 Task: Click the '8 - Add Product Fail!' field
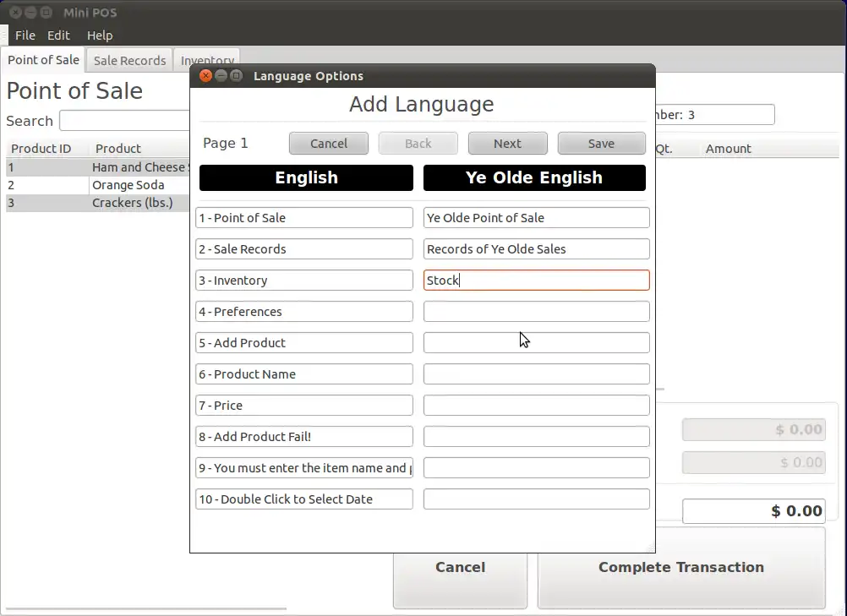(x=304, y=437)
